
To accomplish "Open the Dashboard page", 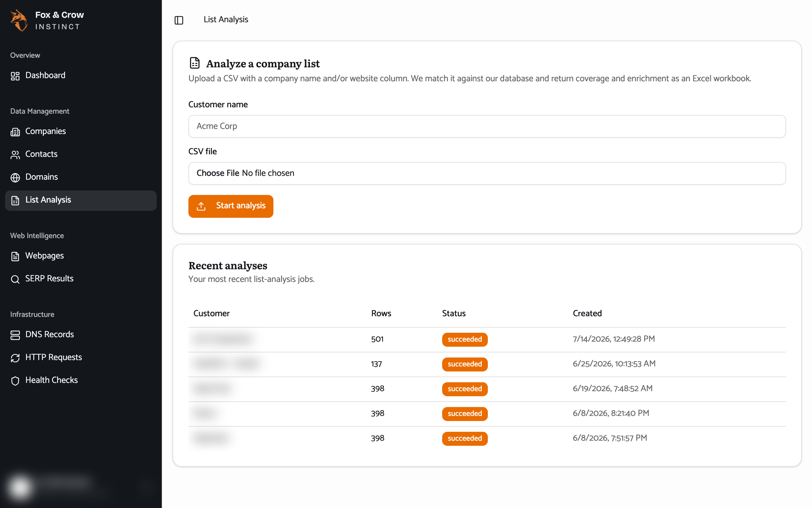I will pos(81,75).
